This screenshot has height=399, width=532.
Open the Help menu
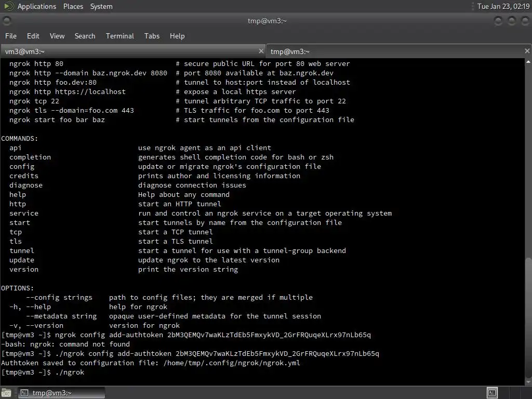tap(177, 36)
